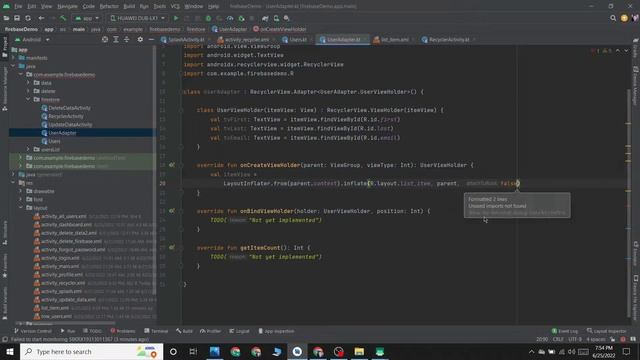Select row_users.xml in layout folder

(x=56, y=316)
